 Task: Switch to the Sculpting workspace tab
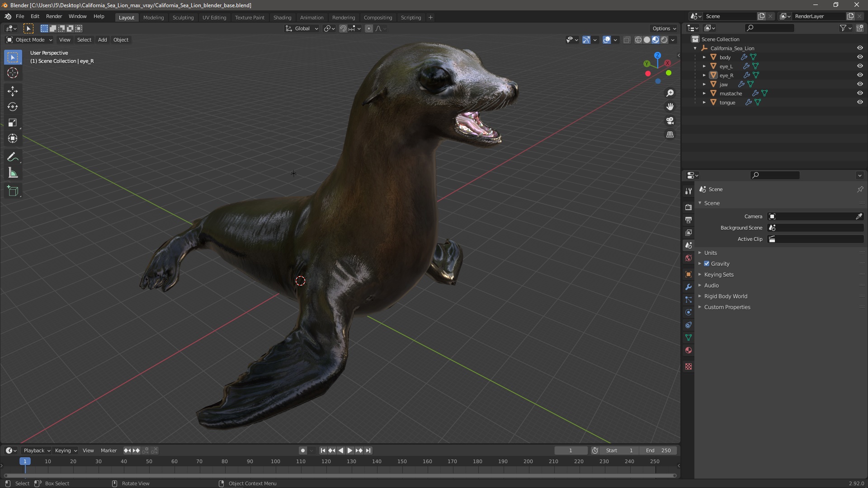[x=183, y=18]
